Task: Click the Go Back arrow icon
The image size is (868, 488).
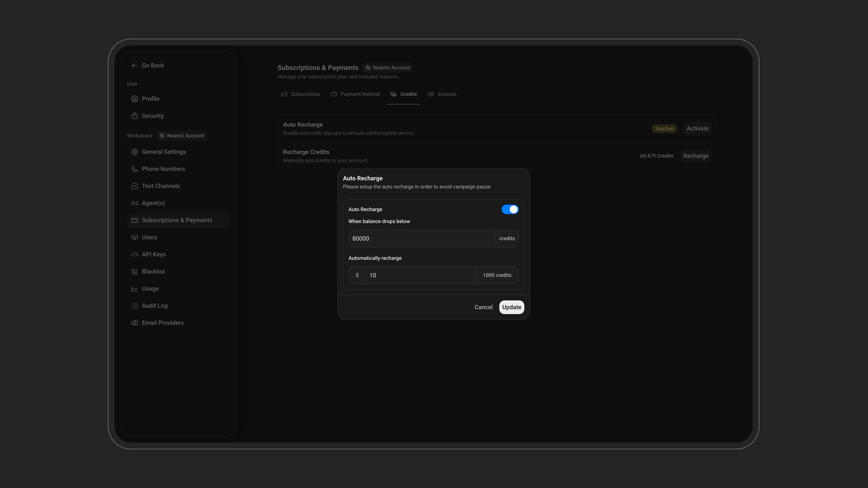Action: pyautogui.click(x=134, y=65)
